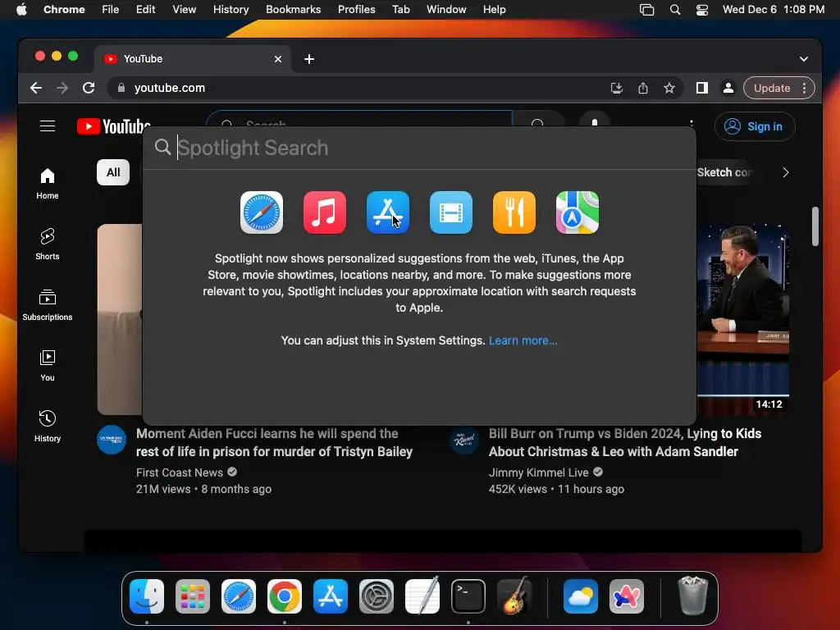Open Chrome profile icon

coord(728,88)
